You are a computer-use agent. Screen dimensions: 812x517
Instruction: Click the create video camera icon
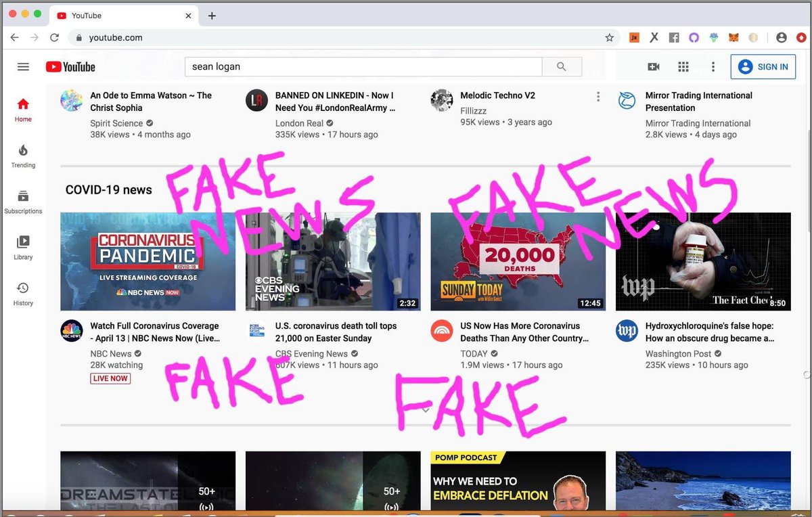coord(653,67)
